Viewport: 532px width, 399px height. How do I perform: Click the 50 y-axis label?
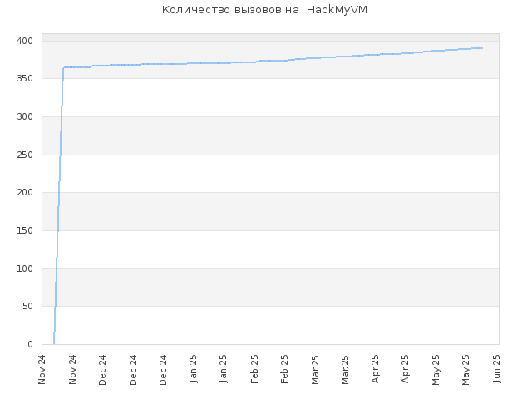(27, 307)
